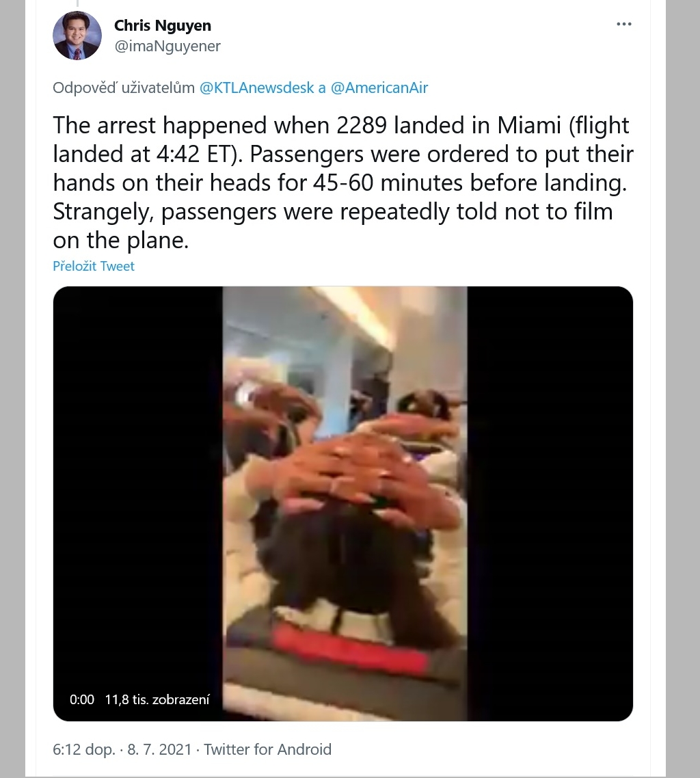Open Chris Nguyen display name link
700x778 pixels.
(x=163, y=25)
